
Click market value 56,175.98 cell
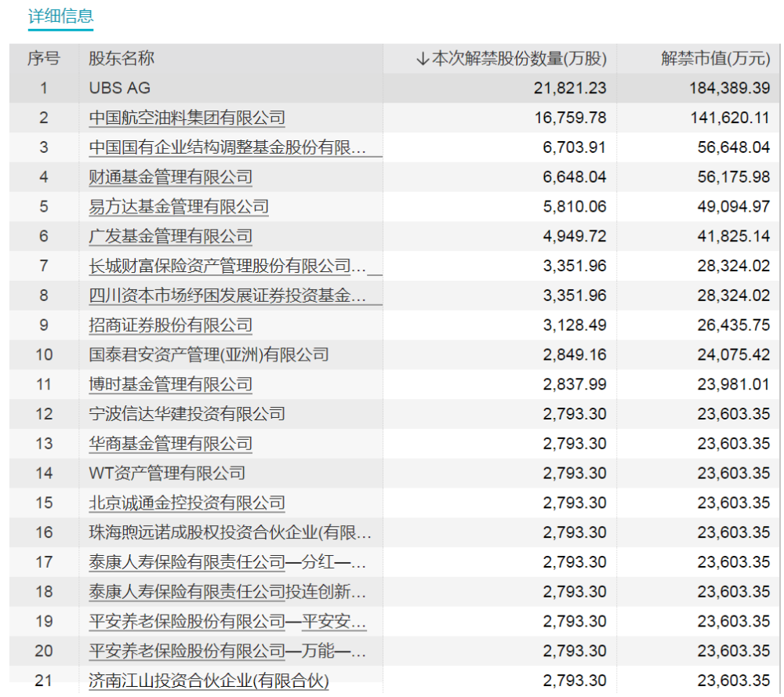(734, 177)
